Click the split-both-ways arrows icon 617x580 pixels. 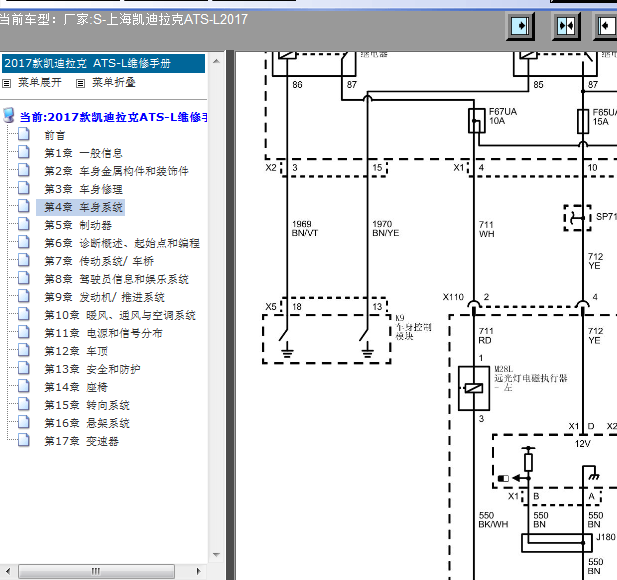pyautogui.click(x=566, y=26)
